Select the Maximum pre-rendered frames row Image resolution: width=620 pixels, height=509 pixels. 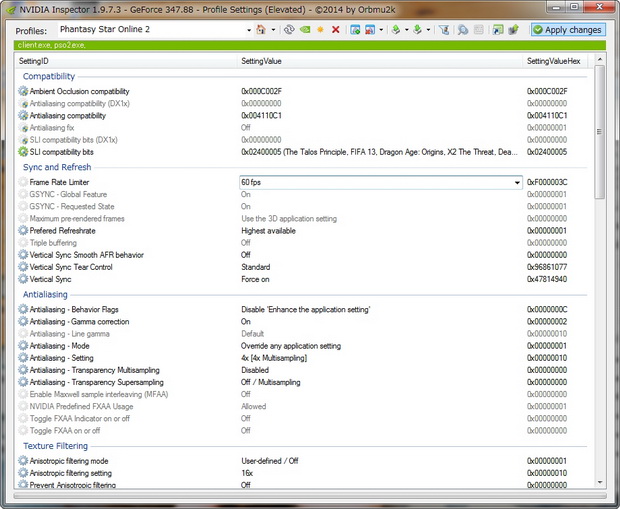301,218
